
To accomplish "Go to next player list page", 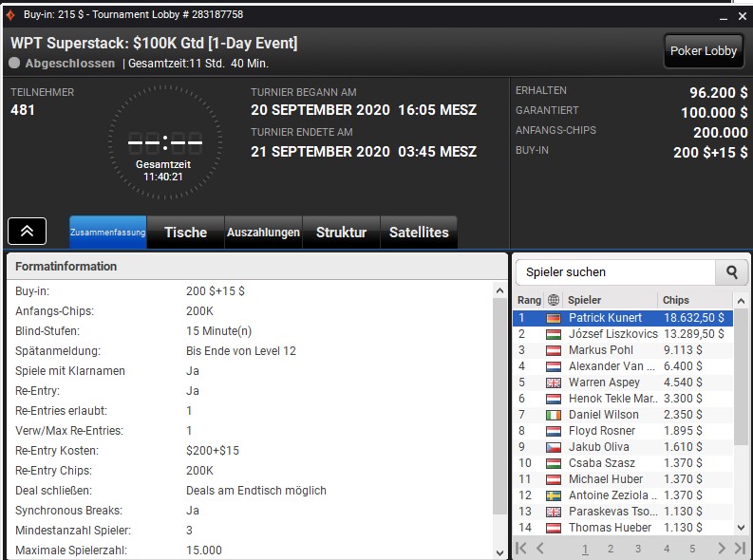I will tap(722, 548).
